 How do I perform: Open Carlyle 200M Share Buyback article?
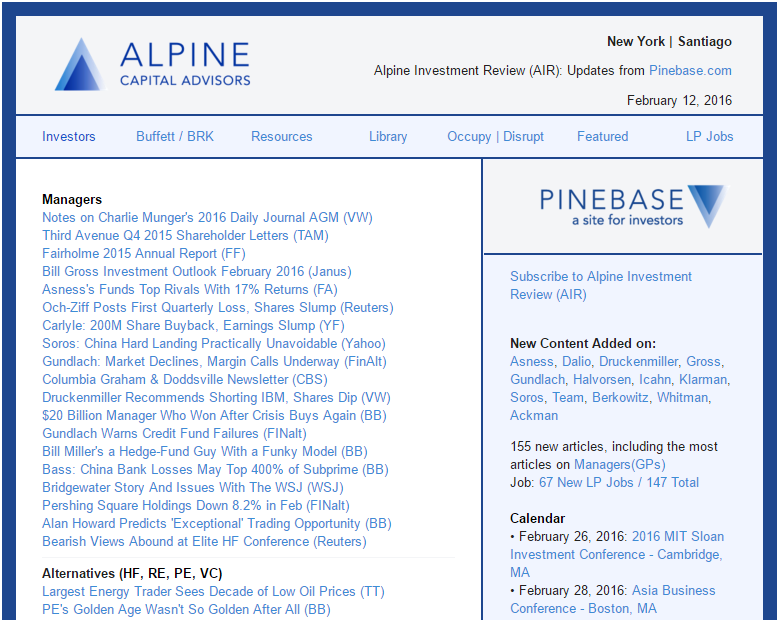(x=194, y=325)
